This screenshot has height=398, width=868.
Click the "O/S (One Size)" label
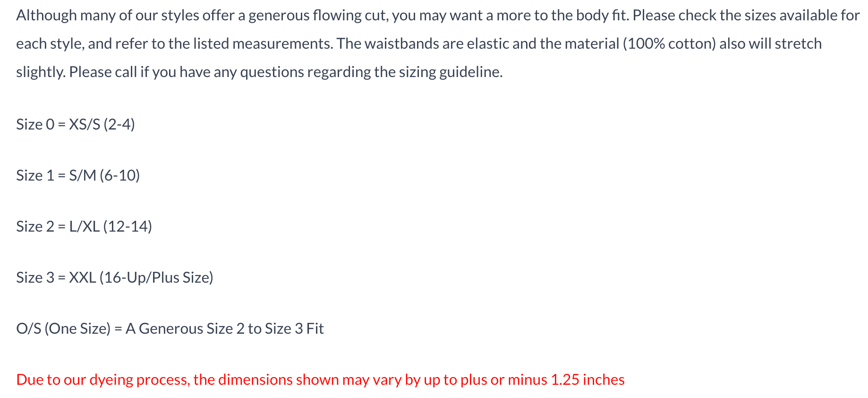63,329
